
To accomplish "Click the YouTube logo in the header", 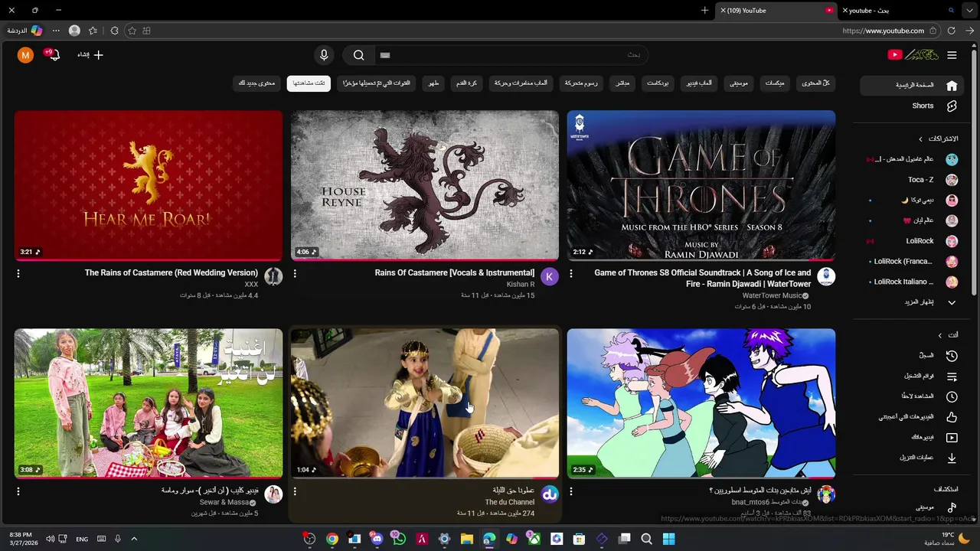I will [x=913, y=55].
